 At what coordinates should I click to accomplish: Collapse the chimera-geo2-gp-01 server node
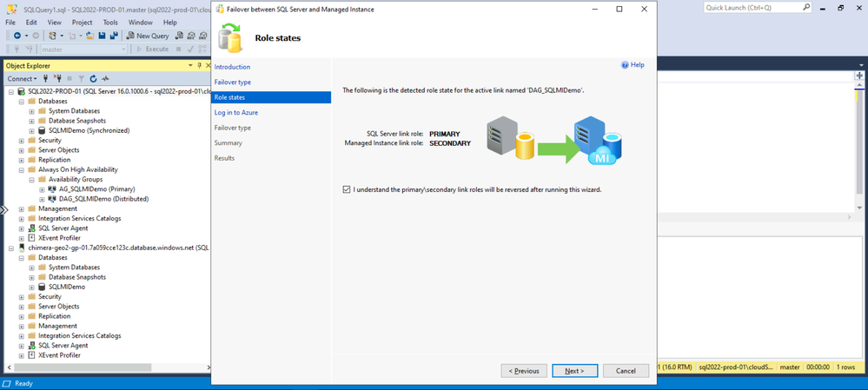pos(11,248)
